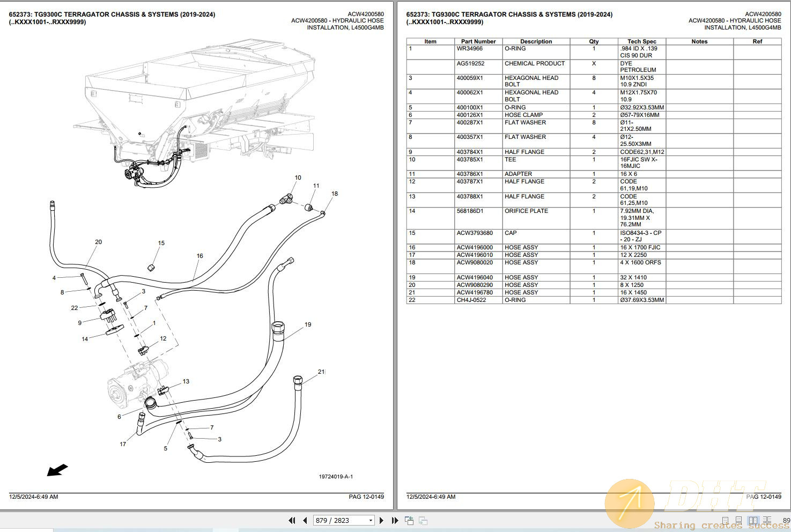Select part number ACW4196780
The height and width of the screenshot is (532, 791).
(x=475, y=292)
